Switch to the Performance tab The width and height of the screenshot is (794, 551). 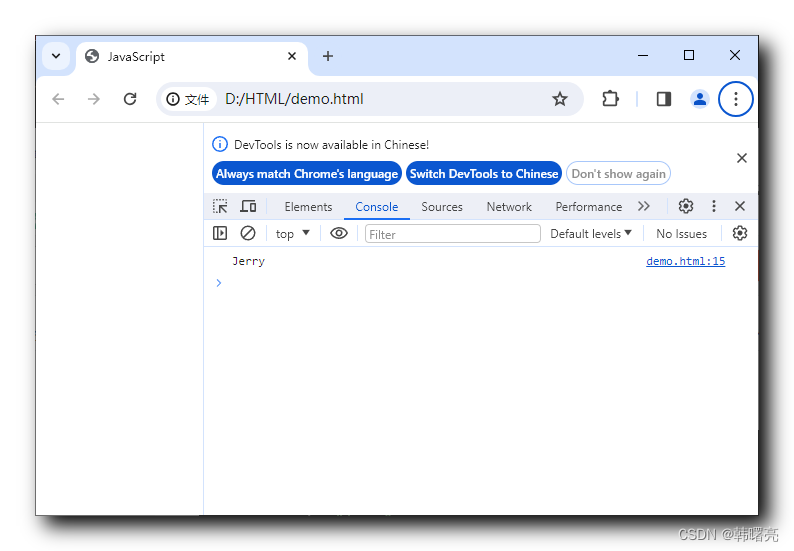588,207
